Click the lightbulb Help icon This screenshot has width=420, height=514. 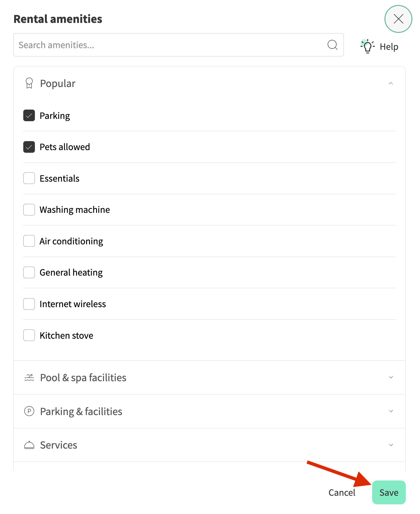click(367, 46)
